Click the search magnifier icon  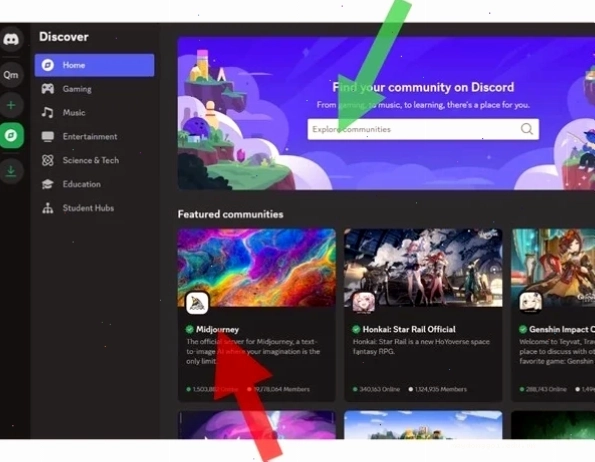[x=527, y=129]
